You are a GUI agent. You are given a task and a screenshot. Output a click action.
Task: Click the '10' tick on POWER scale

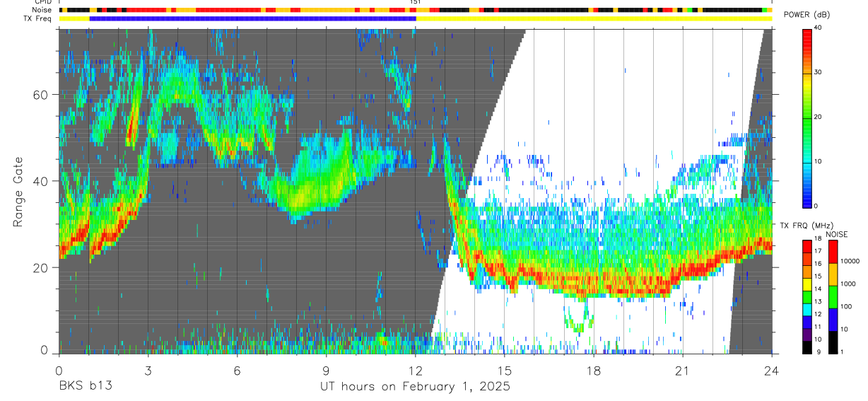click(x=819, y=161)
